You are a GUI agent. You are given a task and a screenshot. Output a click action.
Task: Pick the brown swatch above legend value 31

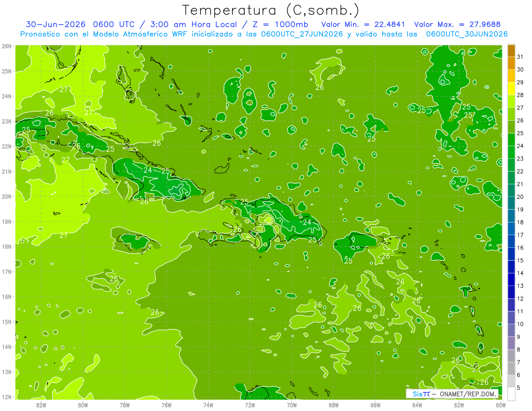point(511,51)
